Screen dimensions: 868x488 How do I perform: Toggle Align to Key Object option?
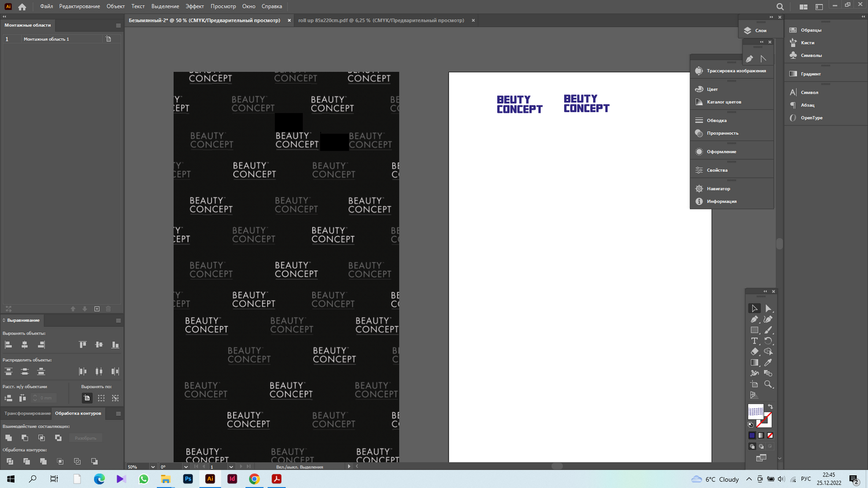tap(115, 398)
